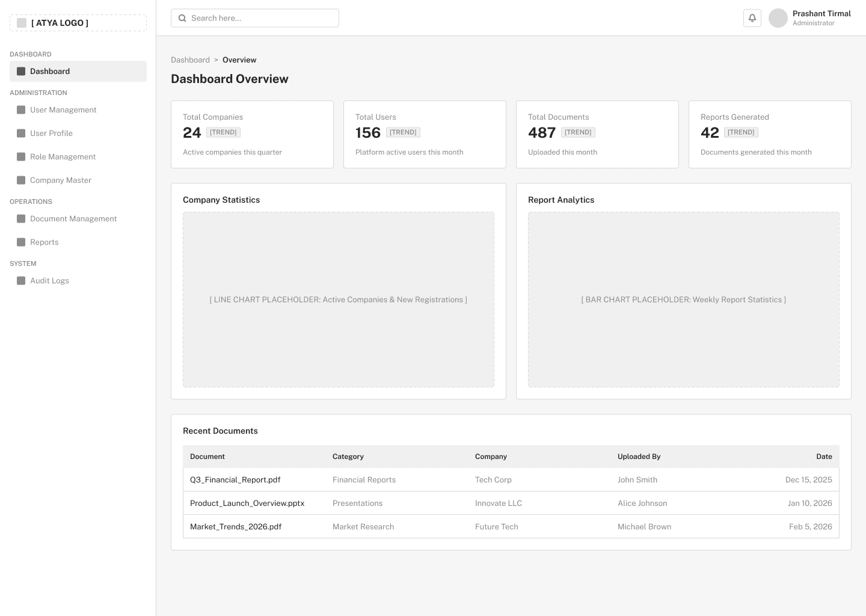Navigate to Audit Logs
The width and height of the screenshot is (866, 616).
(x=78, y=280)
